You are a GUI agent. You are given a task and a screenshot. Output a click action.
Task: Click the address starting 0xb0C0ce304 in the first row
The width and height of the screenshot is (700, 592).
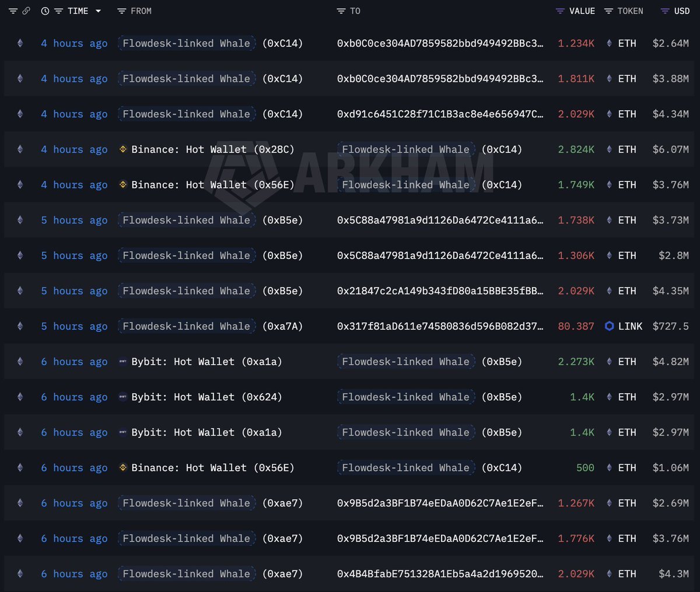point(440,43)
